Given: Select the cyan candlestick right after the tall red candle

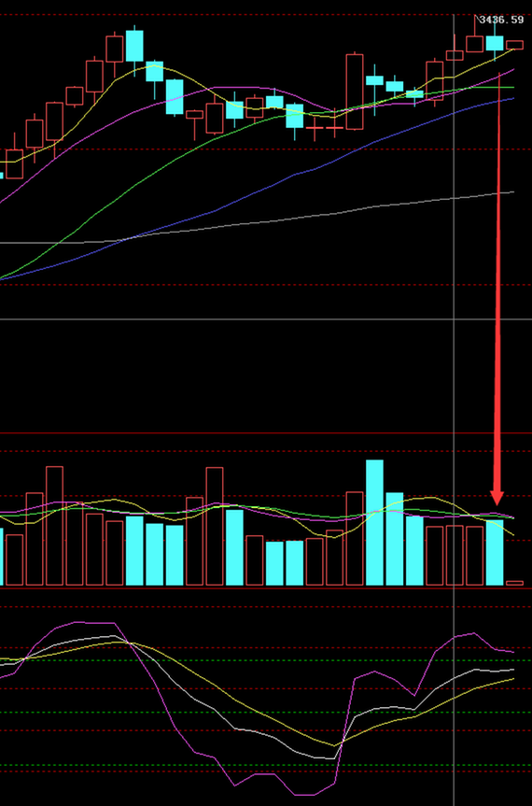Looking at the screenshot, I should (x=374, y=80).
